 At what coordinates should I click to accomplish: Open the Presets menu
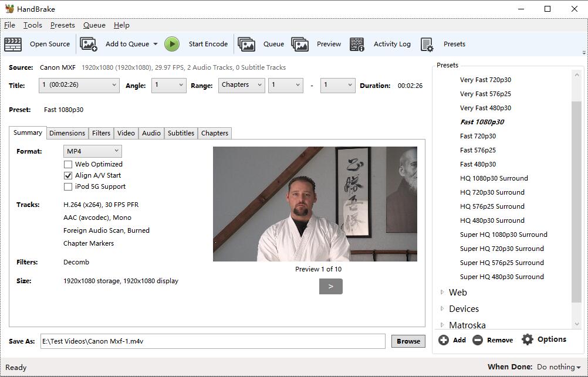[x=63, y=25]
